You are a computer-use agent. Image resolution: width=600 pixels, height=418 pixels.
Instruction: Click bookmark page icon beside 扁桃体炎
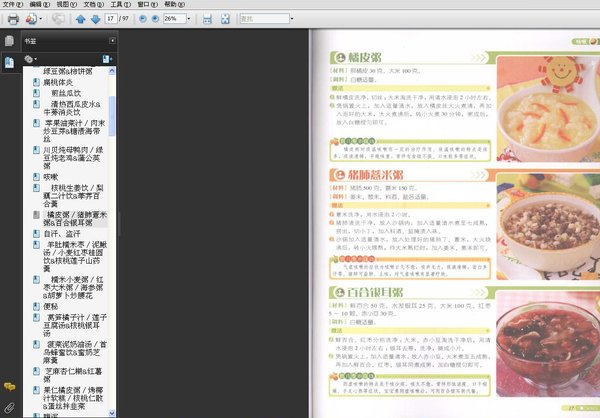[36, 82]
